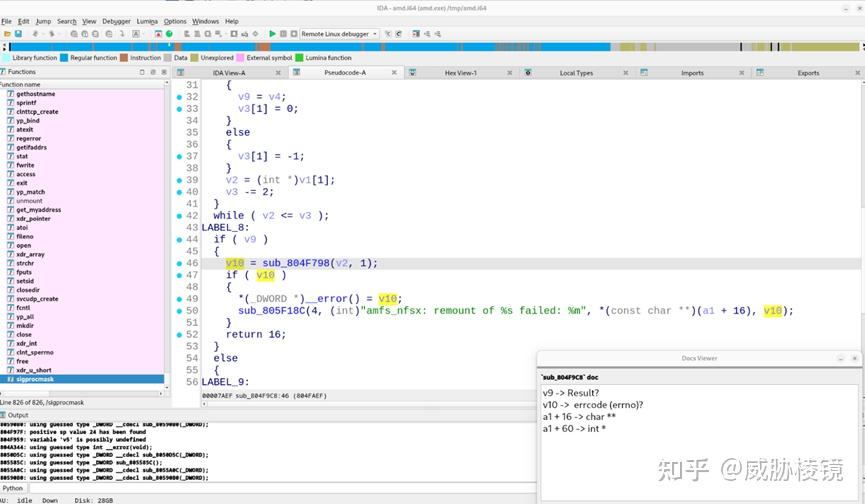865x504 pixels.
Task: Click the Hex View-1 tab icon
Action: (412, 73)
